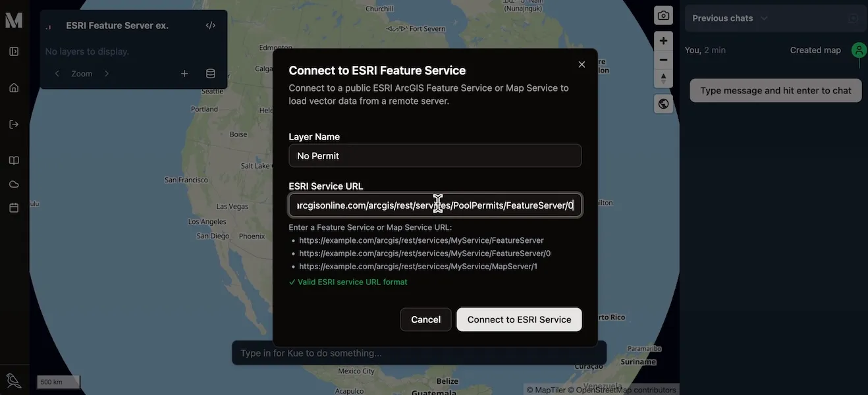
Task: Click the M logo in the sidebar
Action: (14, 20)
